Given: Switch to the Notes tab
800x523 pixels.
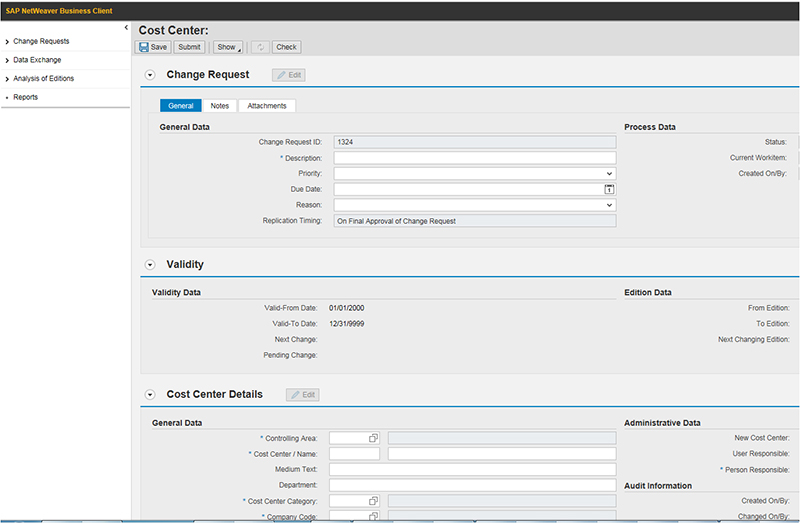Looking at the screenshot, I should tap(220, 106).
